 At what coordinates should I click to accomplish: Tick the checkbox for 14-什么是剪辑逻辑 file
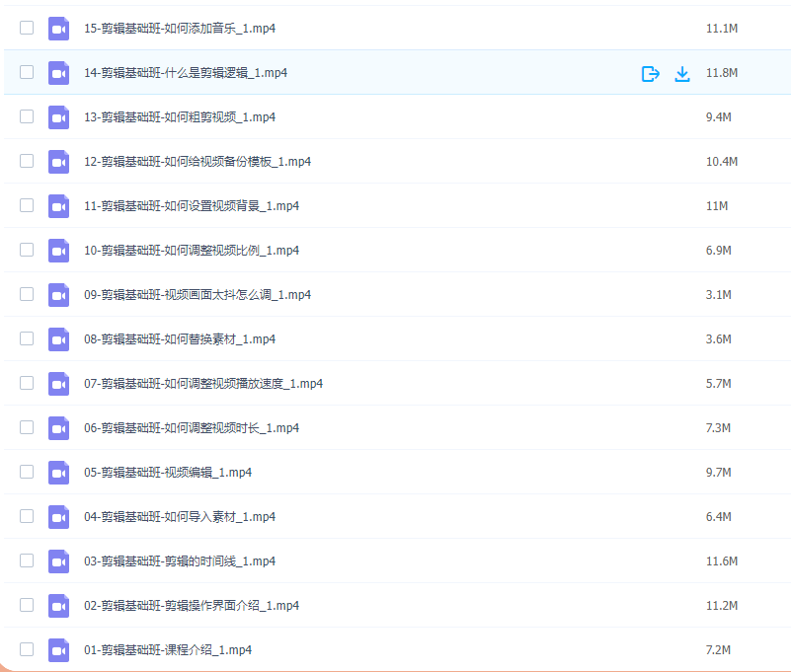[x=27, y=72]
